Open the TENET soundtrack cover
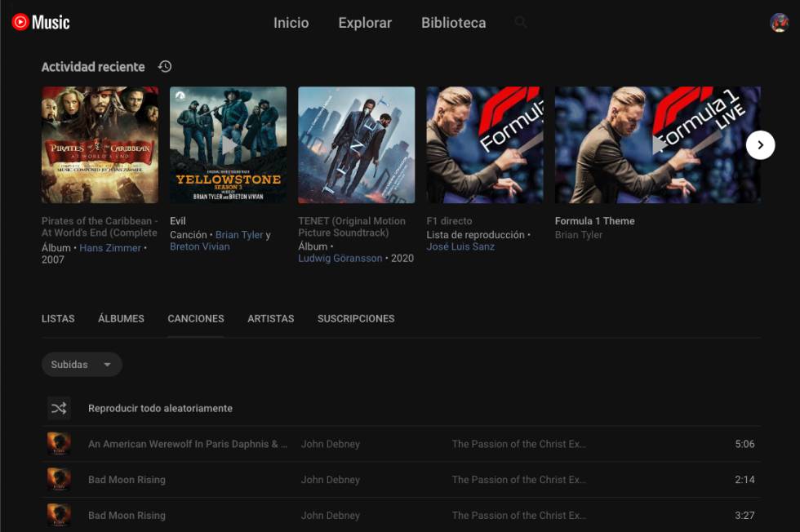The height and width of the screenshot is (532, 800). click(x=357, y=145)
